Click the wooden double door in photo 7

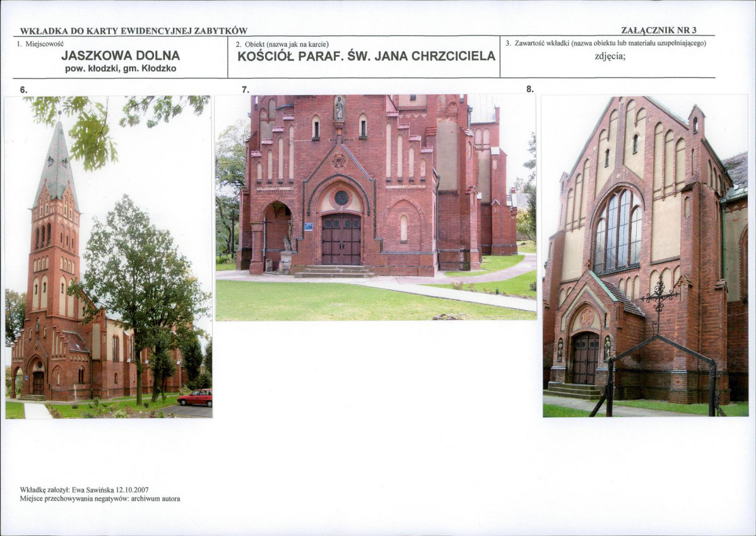click(x=341, y=239)
